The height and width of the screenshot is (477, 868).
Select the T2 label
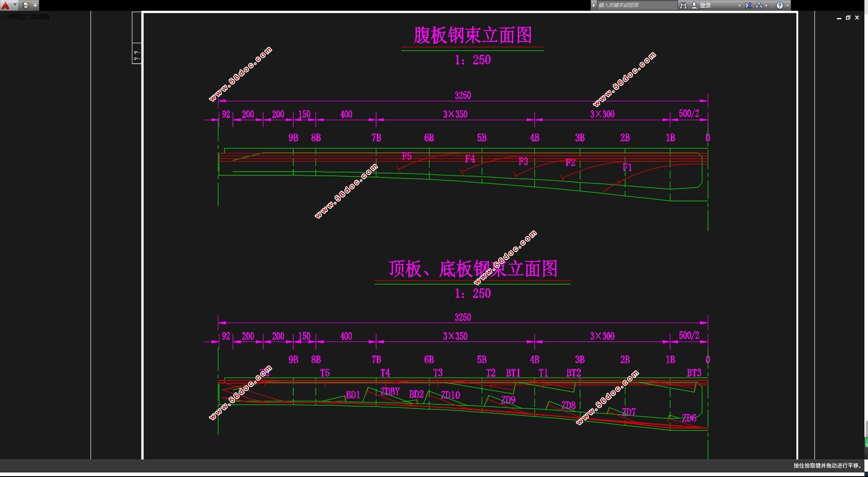coord(491,373)
